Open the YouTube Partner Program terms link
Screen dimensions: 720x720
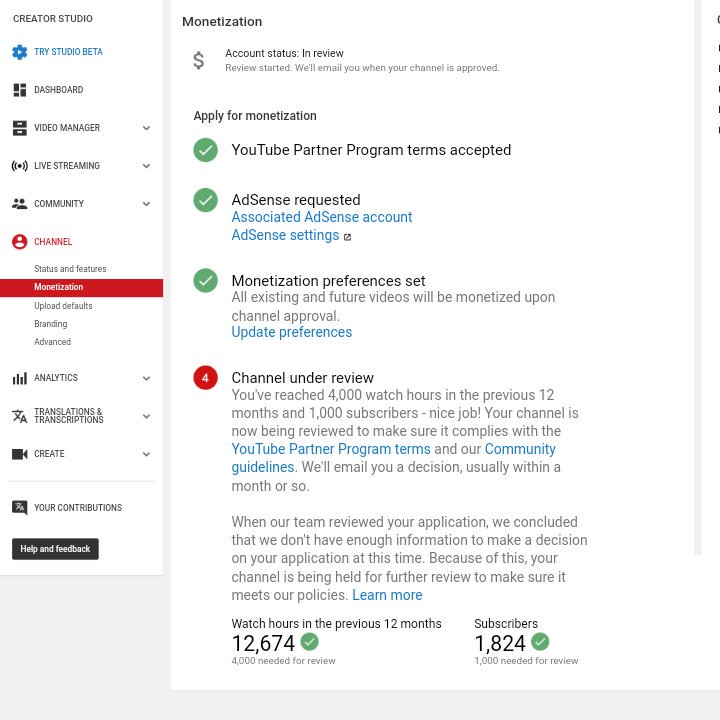[331, 449]
